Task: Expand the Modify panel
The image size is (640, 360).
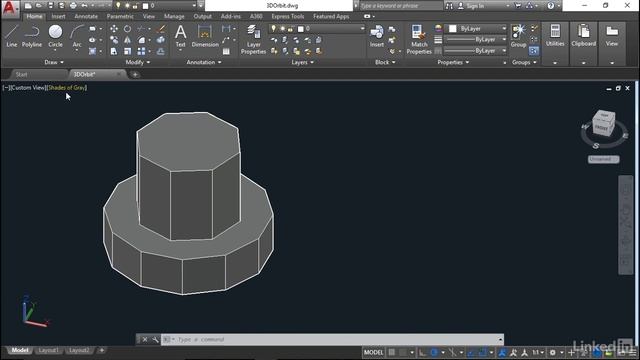Action: [x=138, y=62]
